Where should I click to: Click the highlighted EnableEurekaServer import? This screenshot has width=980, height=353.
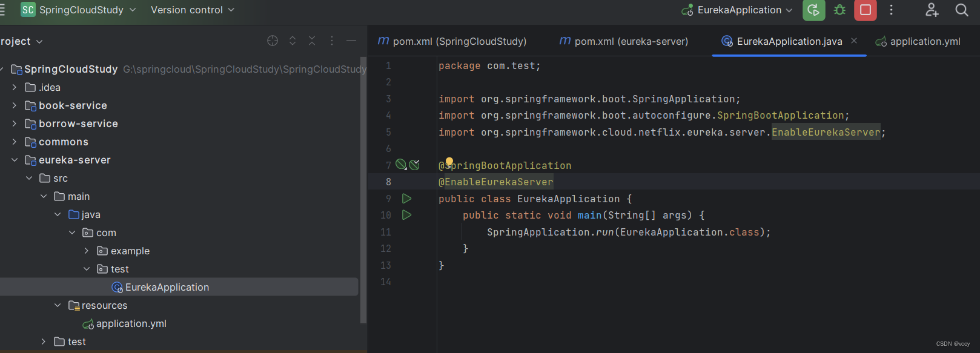click(826, 132)
